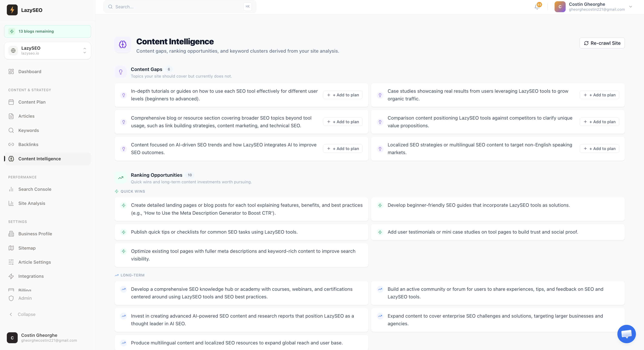Click the 13 blogs remaining banner
644x350 pixels.
pos(47,31)
